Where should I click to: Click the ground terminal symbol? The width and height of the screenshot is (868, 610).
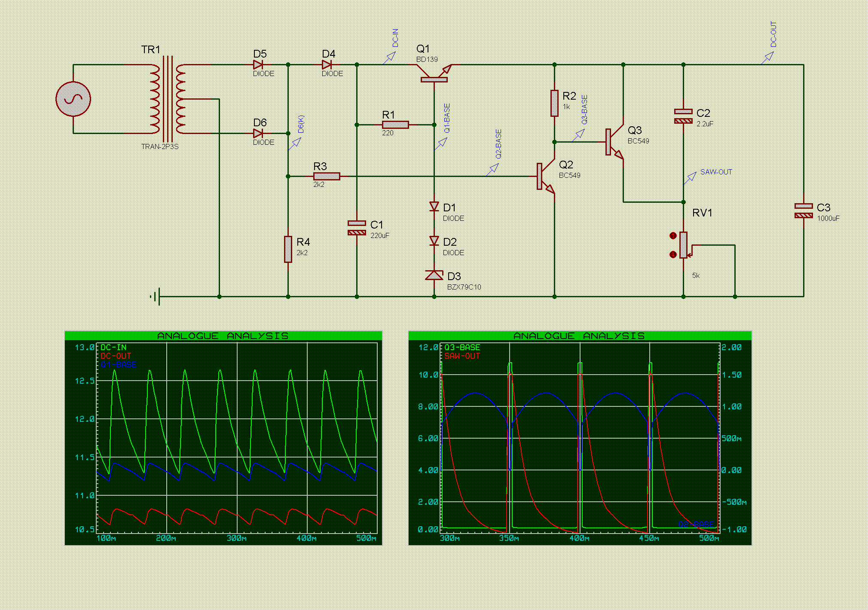(156, 296)
